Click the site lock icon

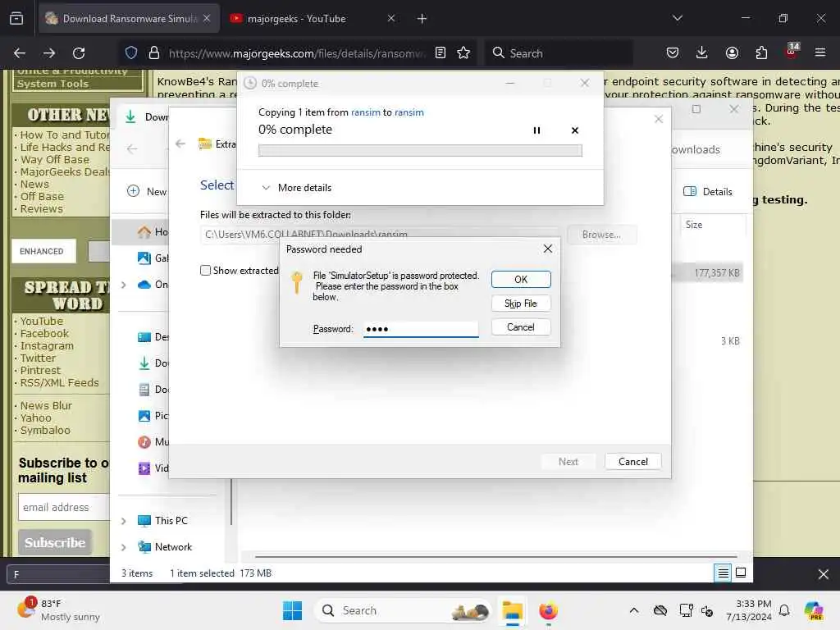tap(154, 52)
